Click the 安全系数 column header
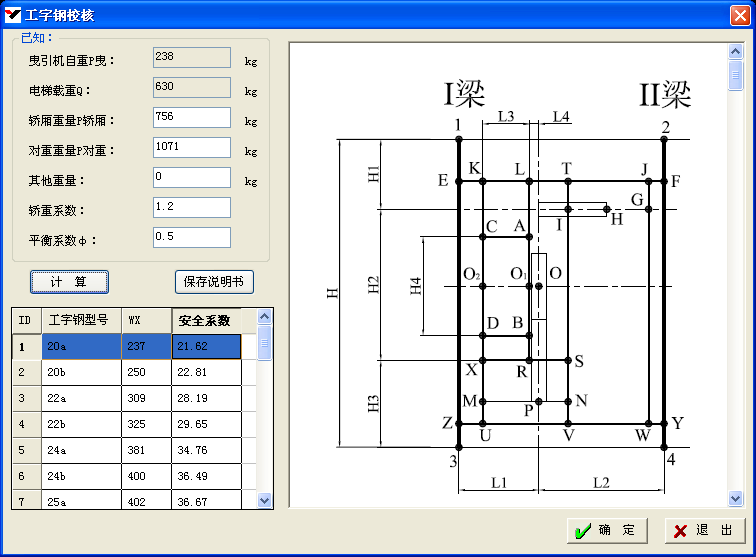 tap(206, 321)
